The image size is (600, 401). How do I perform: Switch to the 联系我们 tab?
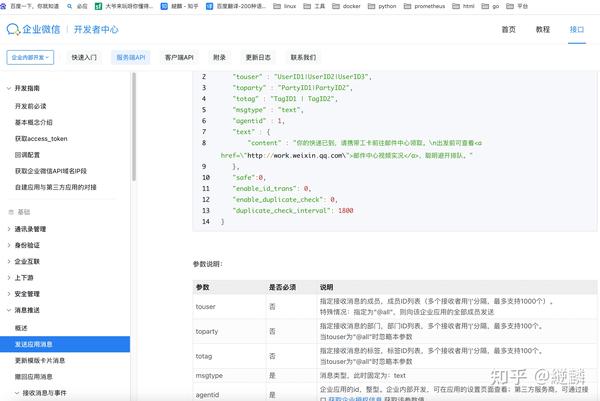(303, 57)
